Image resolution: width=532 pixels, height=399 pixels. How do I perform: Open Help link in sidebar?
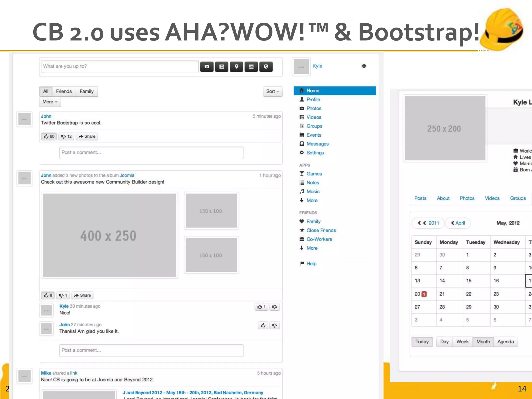(x=311, y=264)
